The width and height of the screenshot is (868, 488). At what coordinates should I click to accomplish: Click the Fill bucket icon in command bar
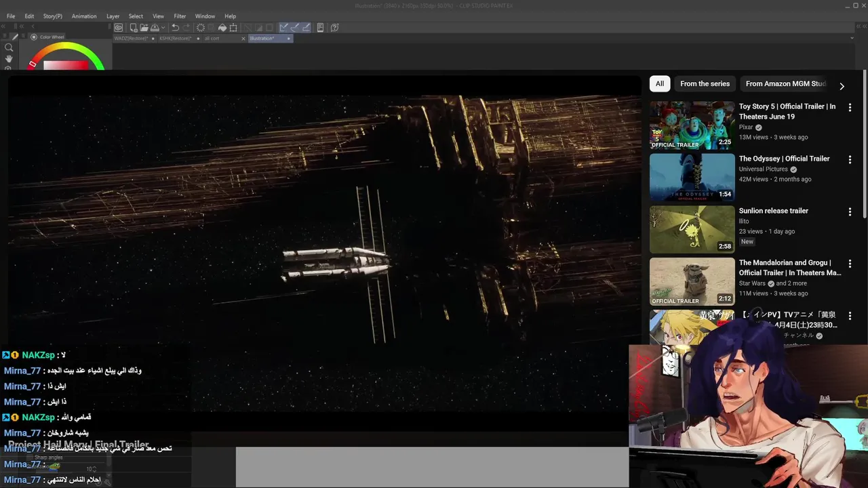point(222,28)
